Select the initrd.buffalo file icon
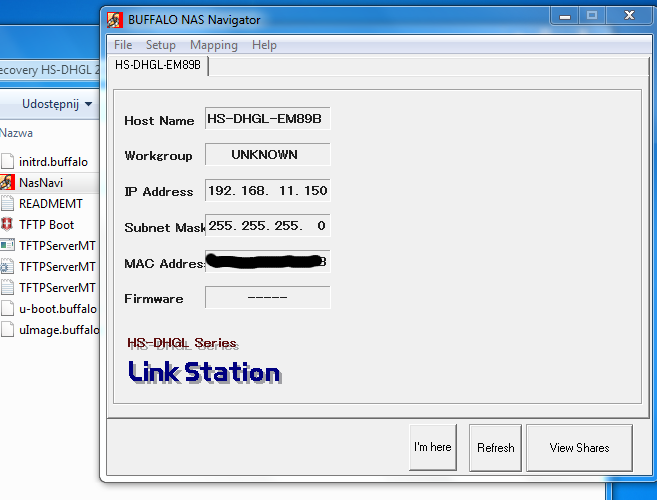The width and height of the screenshot is (657, 500). click(x=8, y=161)
